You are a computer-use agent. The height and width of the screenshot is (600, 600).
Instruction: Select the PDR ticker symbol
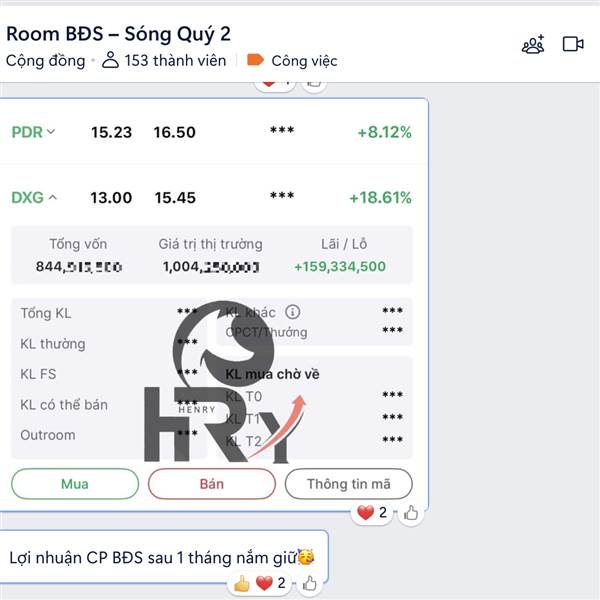point(27,132)
